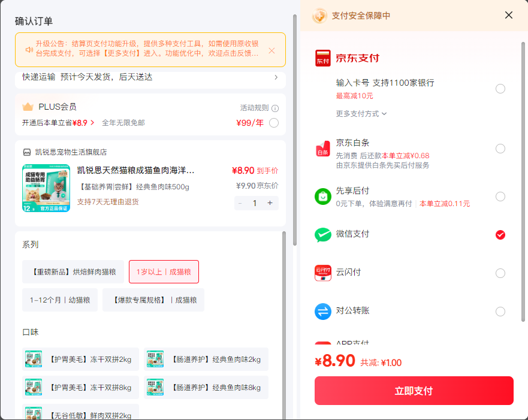The image size is (528, 420).
Task: Click the 冻干双拼2kg flavor thumbnail icon
Action: tap(34, 359)
